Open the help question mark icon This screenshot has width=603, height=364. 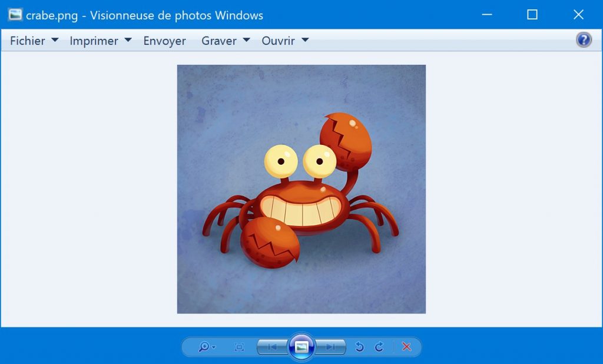pyautogui.click(x=584, y=39)
